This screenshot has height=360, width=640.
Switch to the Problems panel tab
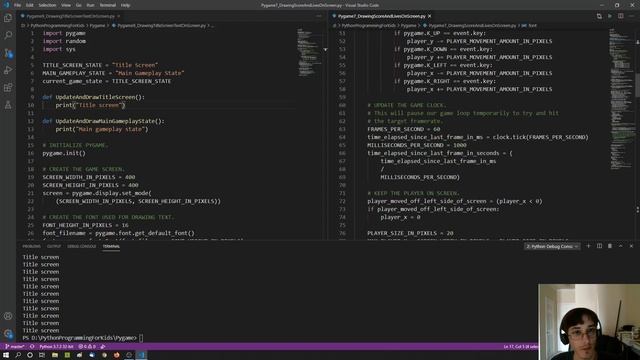tap(31, 247)
